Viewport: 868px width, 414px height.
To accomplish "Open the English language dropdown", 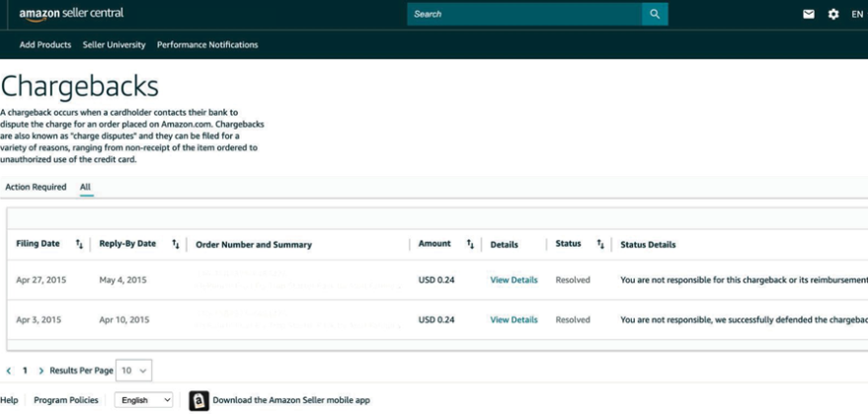I will 143,400.
